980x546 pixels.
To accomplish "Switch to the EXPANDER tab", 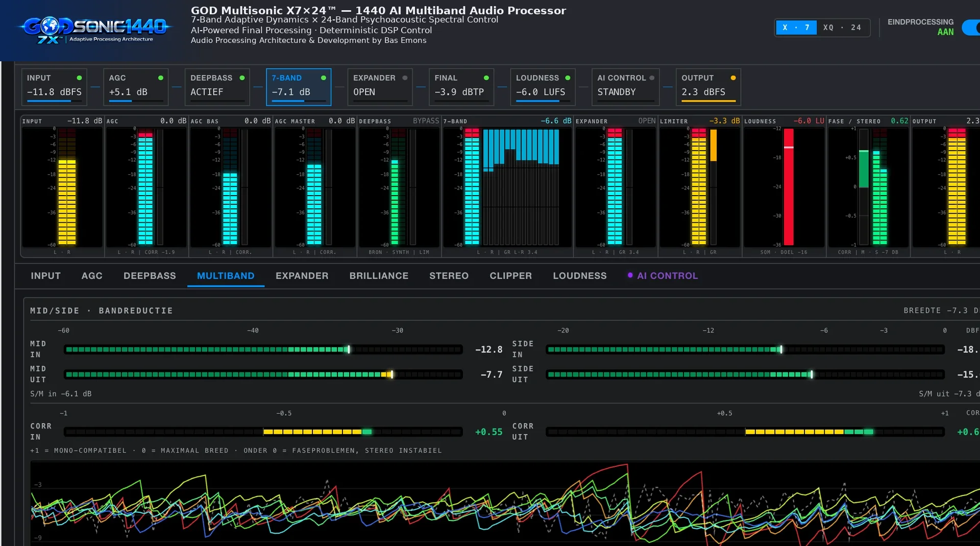I will pos(302,276).
